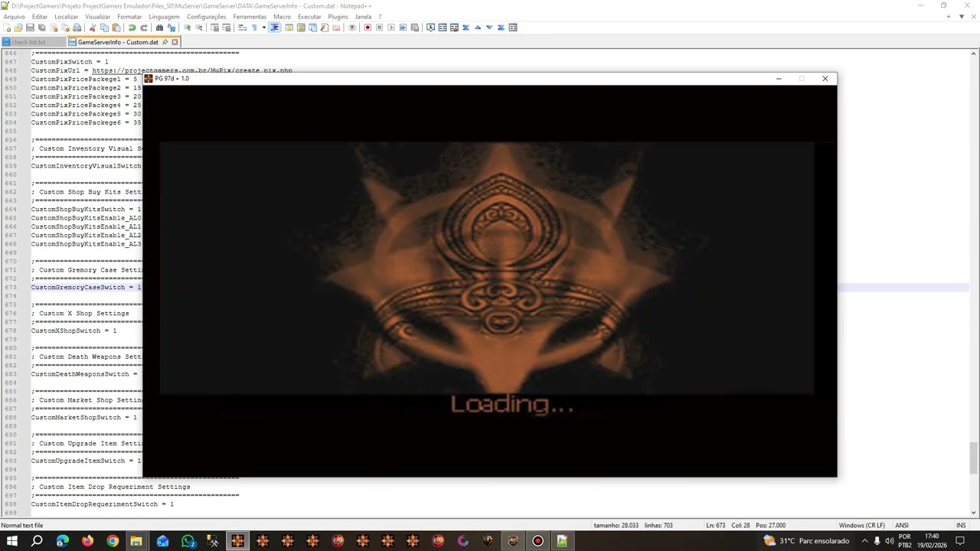Click the Copy toolbar icon
Viewport: 980px width, 551px height.
click(105, 28)
